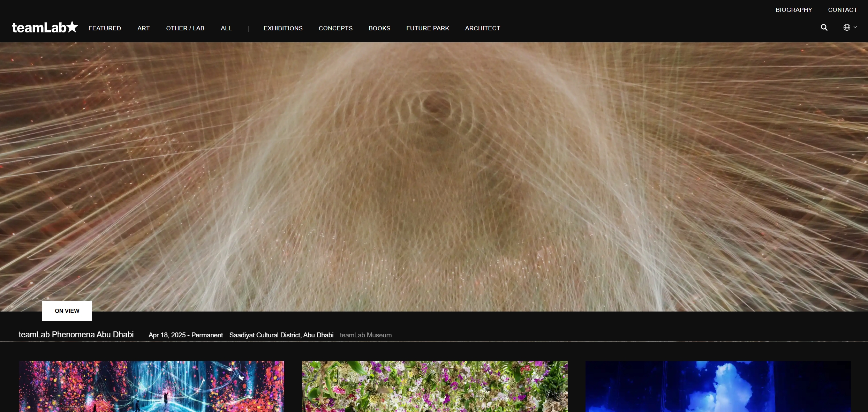Click the ON VIEW button
The height and width of the screenshot is (412, 868).
67,311
